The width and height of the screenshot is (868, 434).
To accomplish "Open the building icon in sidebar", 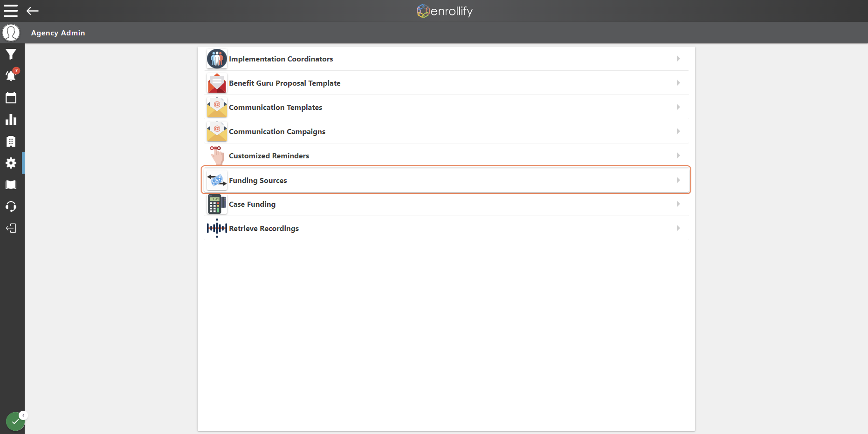I will point(11,142).
